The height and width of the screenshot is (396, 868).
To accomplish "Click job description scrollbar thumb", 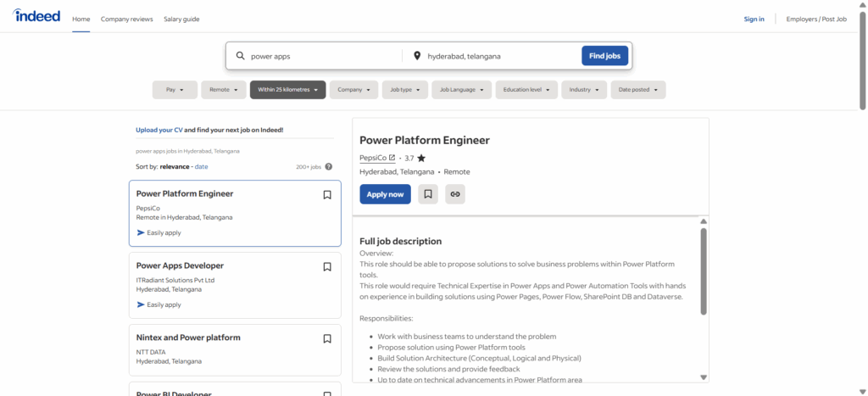I will click(704, 271).
